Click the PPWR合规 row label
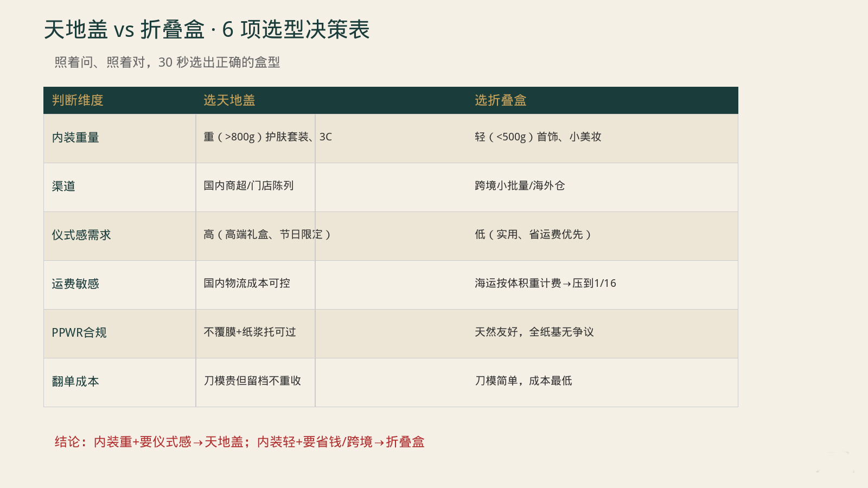 click(79, 333)
